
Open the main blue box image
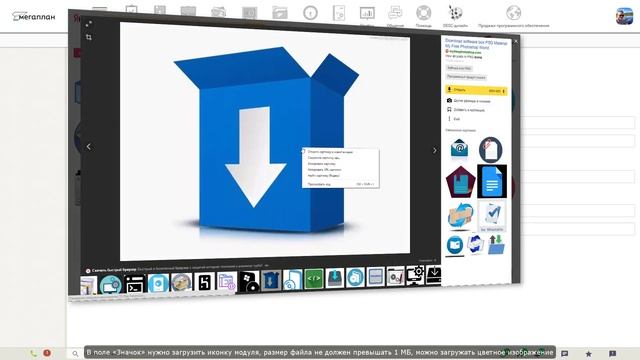point(265,141)
